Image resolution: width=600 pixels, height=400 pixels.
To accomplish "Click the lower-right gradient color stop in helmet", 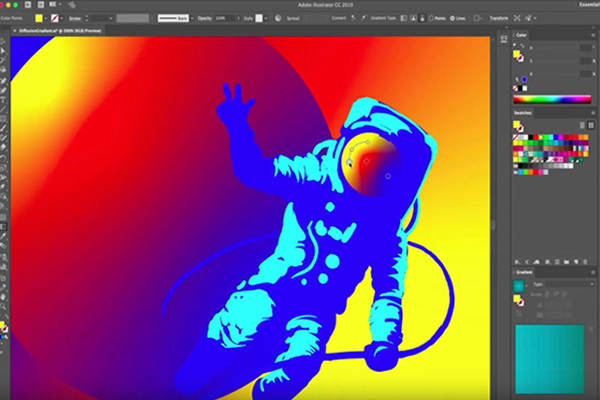I will pyautogui.click(x=388, y=176).
